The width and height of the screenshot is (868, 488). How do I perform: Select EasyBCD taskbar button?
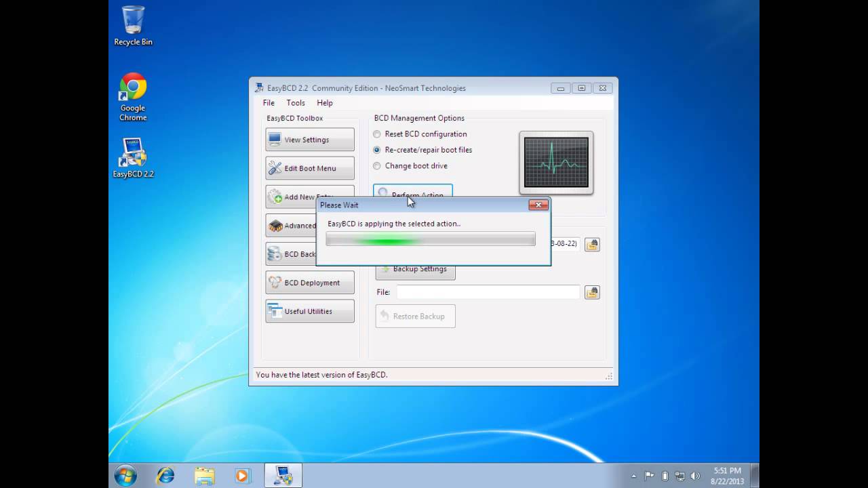(283, 475)
